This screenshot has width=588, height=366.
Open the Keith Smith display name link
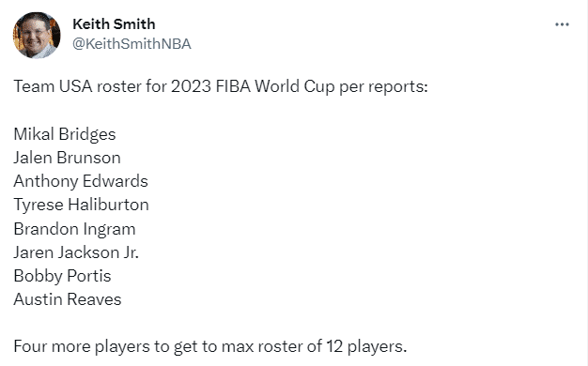114,24
